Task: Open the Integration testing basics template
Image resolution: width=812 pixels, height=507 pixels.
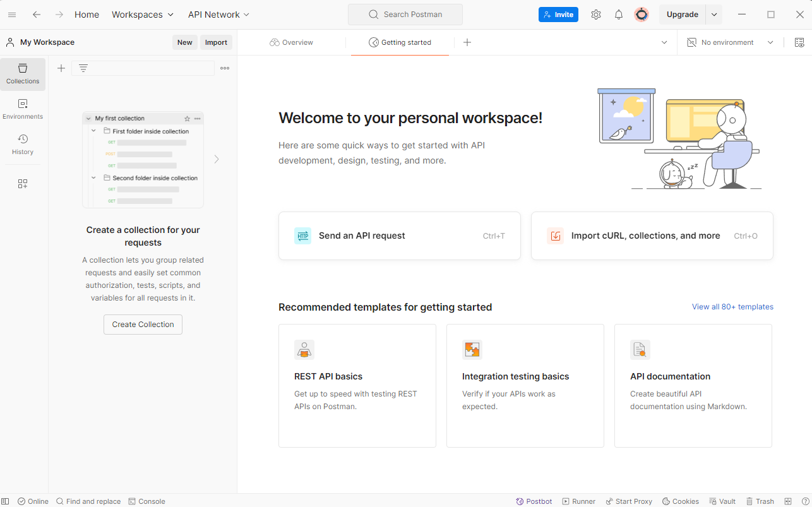Action: coord(525,386)
